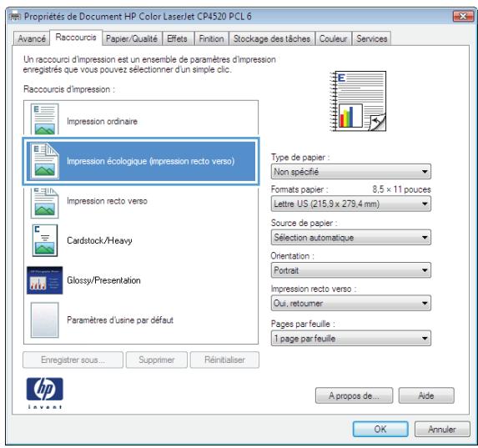Open the Formats papier dropdown

[x=351, y=204]
